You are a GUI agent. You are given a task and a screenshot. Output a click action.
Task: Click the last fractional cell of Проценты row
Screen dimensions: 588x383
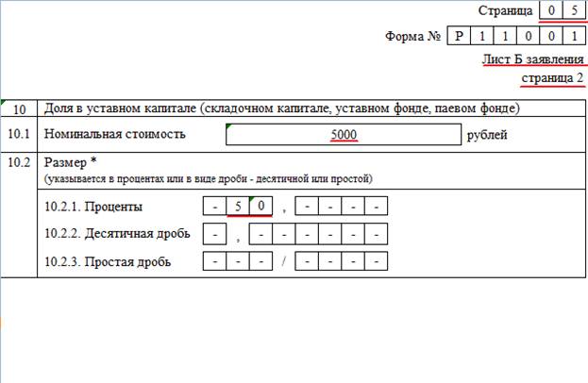(x=377, y=207)
